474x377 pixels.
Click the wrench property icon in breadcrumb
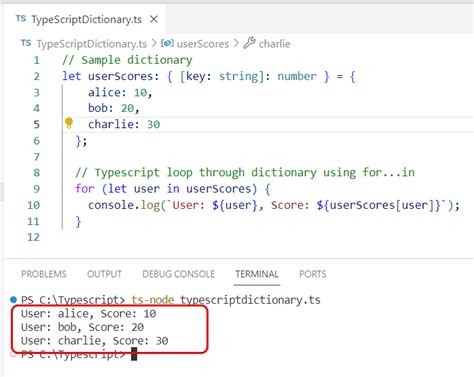[249, 43]
